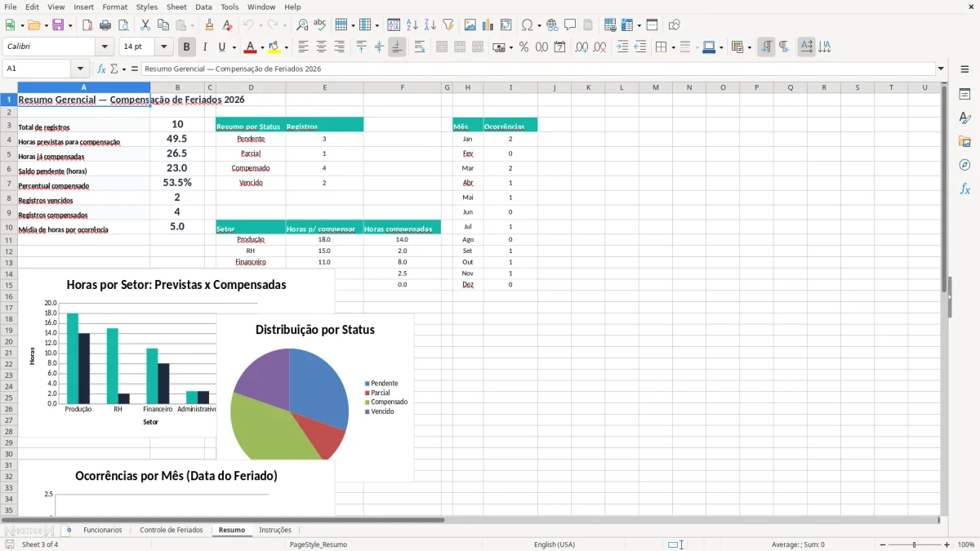Viewport: 980px width, 551px height.
Task: Toggle Italic formatting
Action: [205, 47]
